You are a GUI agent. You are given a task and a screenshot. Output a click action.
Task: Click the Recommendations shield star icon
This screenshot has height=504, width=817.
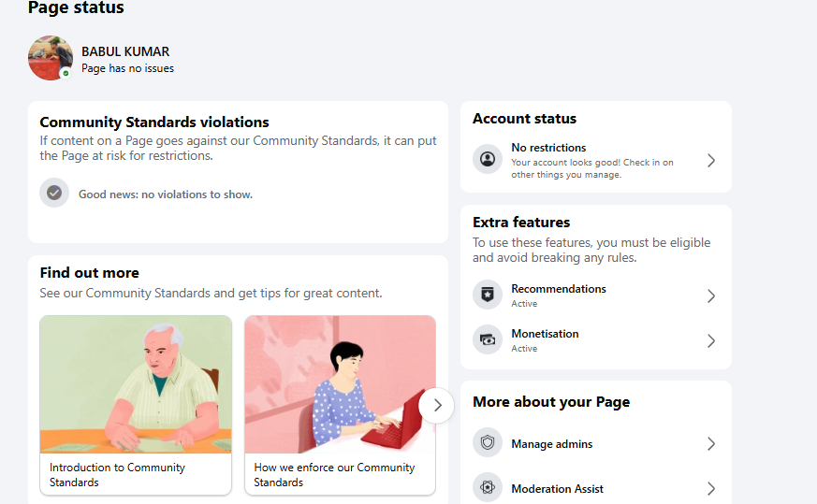pyautogui.click(x=488, y=295)
